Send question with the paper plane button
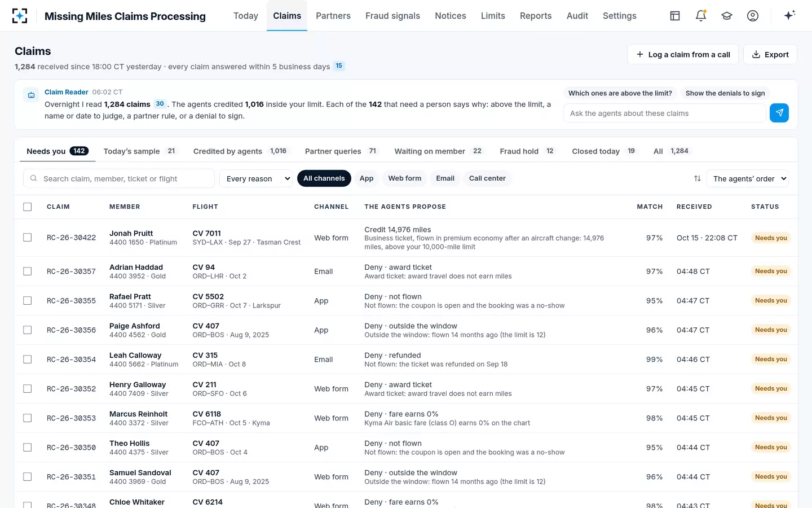 click(779, 113)
